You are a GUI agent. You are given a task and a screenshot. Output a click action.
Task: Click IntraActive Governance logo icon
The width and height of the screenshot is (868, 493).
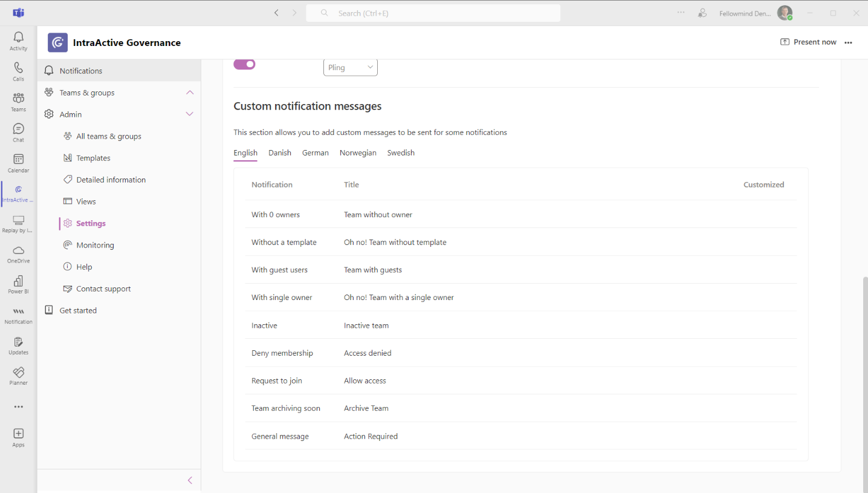[57, 42]
